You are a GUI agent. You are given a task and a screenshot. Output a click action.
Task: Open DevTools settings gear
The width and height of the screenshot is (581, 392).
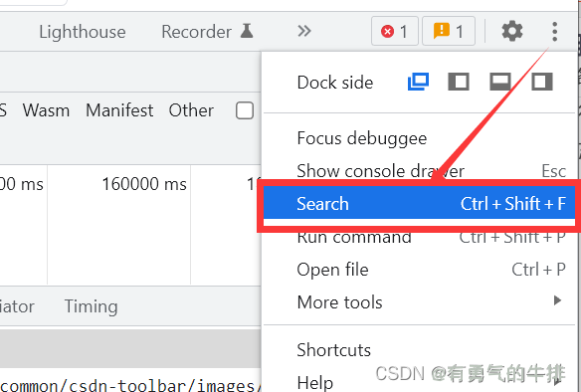pos(512,31)
